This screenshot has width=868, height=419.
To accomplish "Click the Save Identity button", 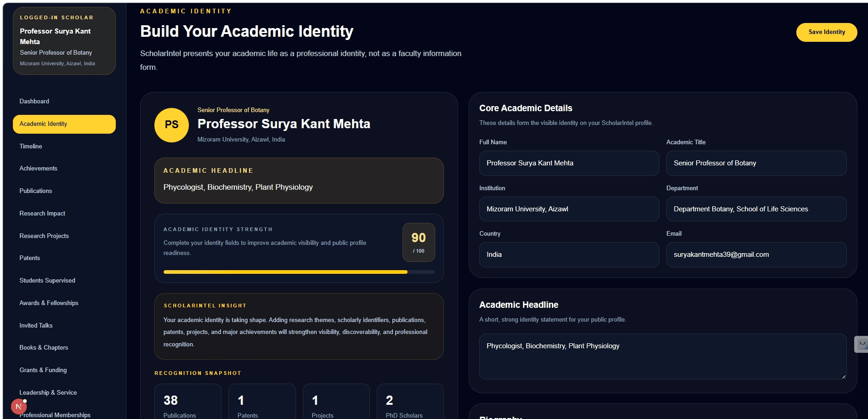I will coord(827,32).
